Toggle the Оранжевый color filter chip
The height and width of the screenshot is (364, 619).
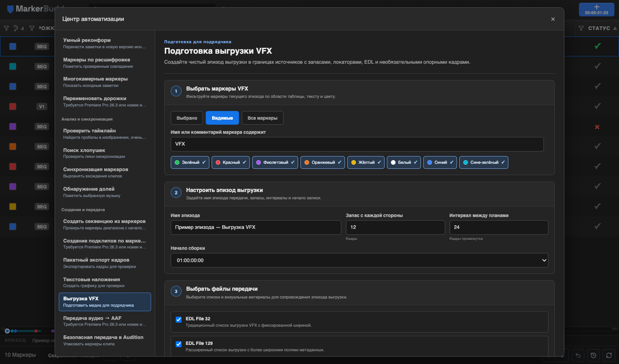322,162
